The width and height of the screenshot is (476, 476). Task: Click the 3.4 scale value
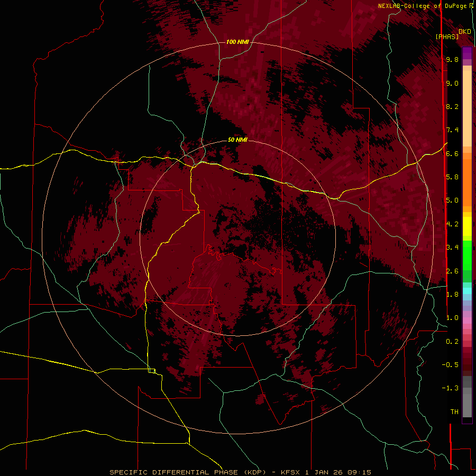click(452, 247)
